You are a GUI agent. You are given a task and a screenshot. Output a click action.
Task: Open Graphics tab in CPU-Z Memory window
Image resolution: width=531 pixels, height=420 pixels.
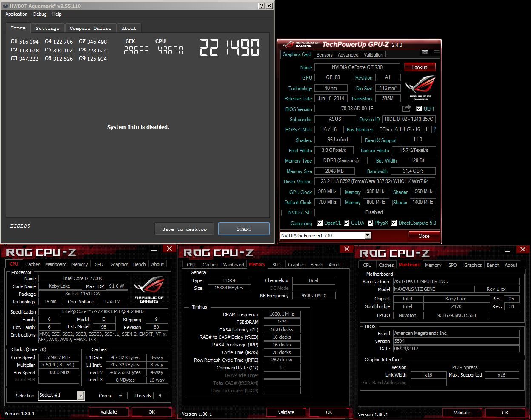tap(297, 265)
